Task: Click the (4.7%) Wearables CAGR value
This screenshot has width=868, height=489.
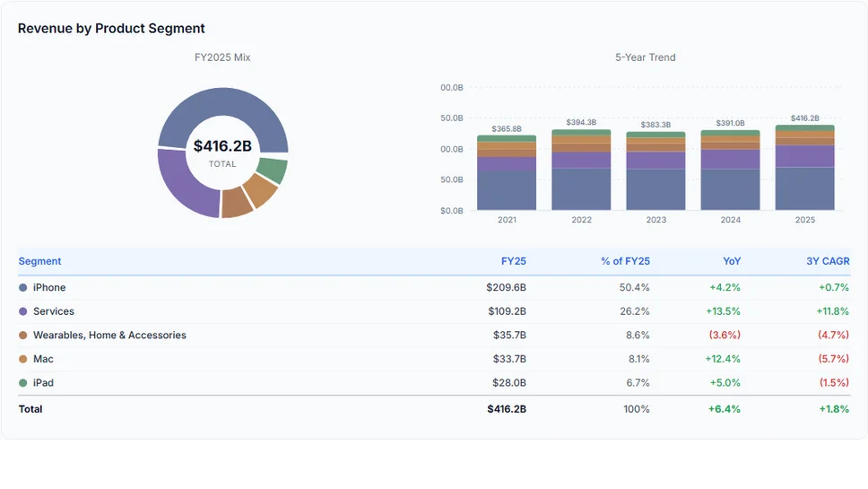Action: [833, 335]
